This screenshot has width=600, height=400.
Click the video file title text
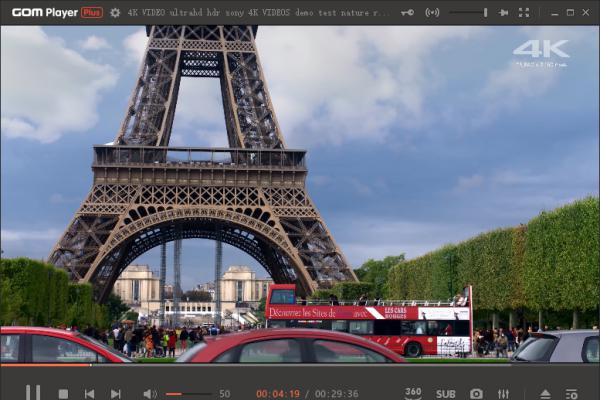click(x=259, y=13)
